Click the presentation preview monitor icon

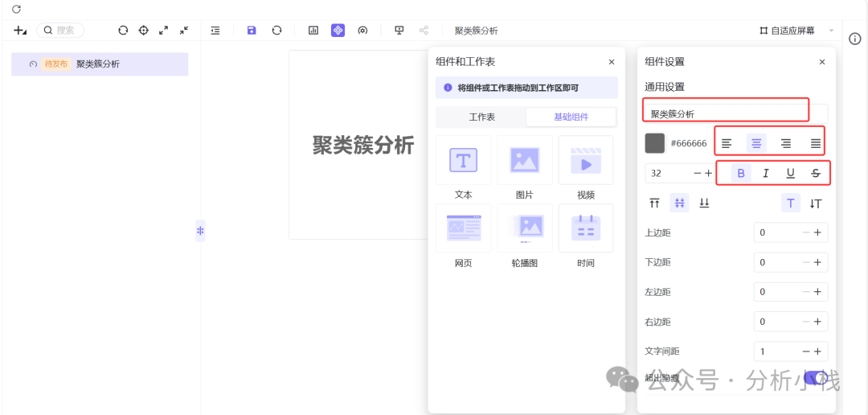(399, 31)
